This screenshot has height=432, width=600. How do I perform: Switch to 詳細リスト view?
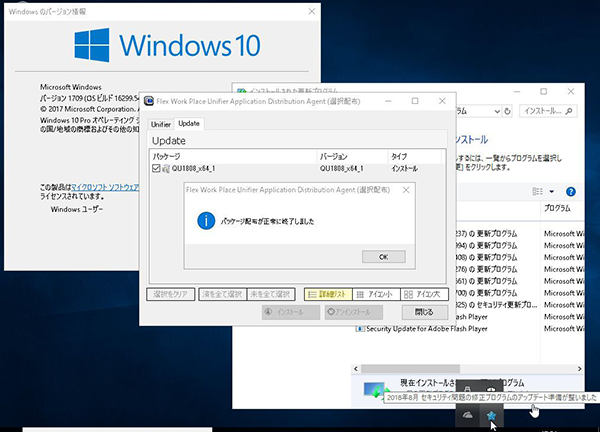coord(328,294)
